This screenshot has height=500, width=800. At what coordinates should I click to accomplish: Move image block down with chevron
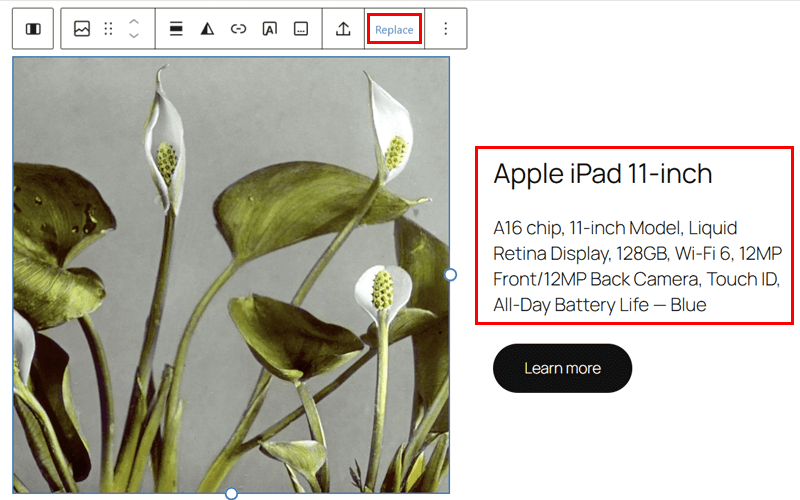pyautogui.click(x=134, y=36)
